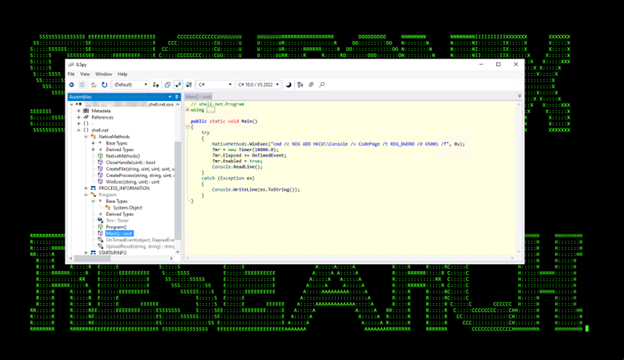
Task: Pin the Assemblies panel with pushpin icon
Action: click(177, 97)
